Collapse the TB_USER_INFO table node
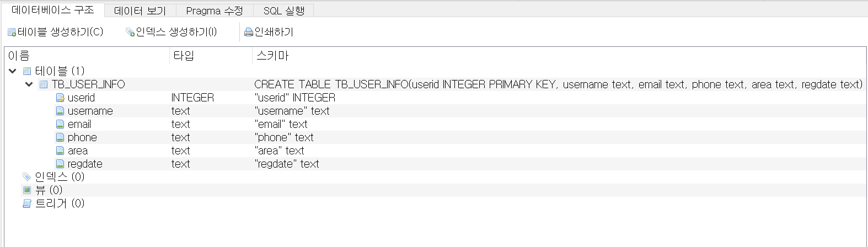The width and height of the screenshot is (868, 247). (29, 84)
